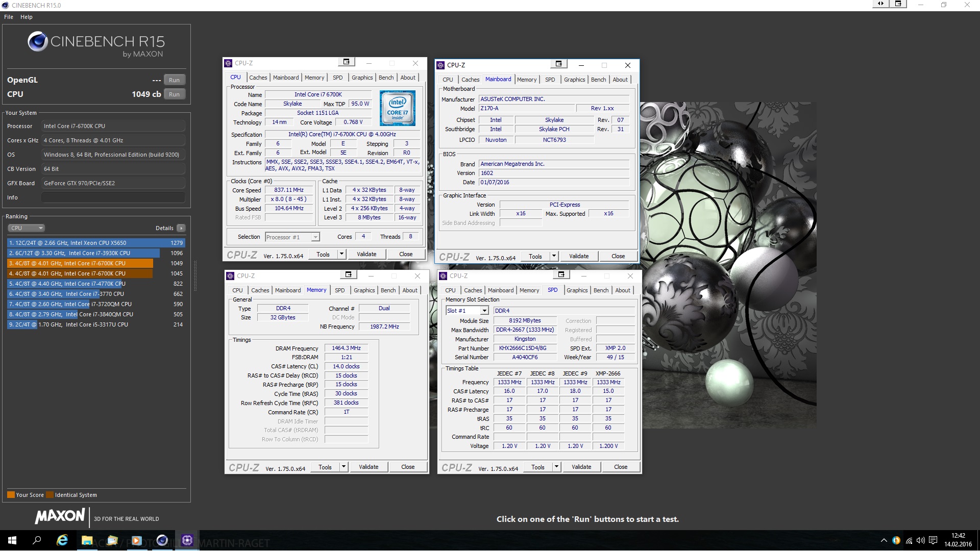Open Action Center notifications icon
The image size is (980, 551).
pos(933,540)
